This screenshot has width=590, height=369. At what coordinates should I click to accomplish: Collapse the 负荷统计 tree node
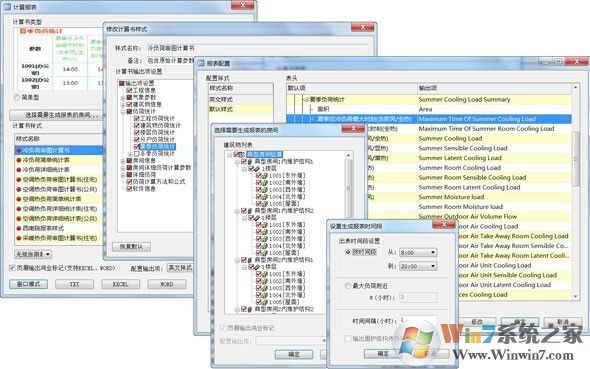point(123,111)
